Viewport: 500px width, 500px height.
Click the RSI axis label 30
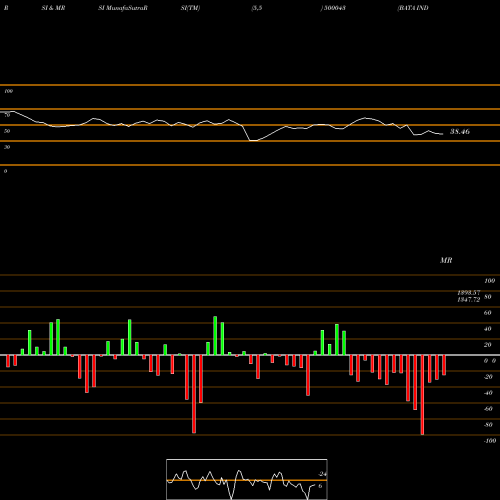pos(7,147)
